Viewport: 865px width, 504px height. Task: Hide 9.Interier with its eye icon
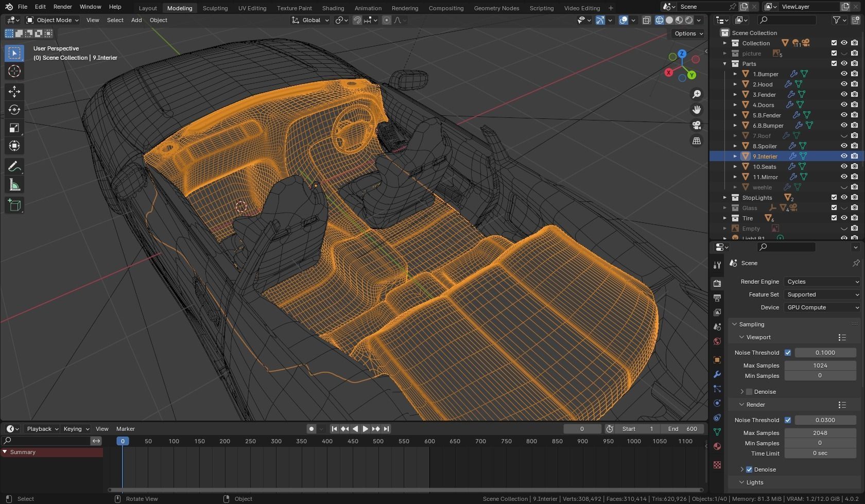(844, 156)
